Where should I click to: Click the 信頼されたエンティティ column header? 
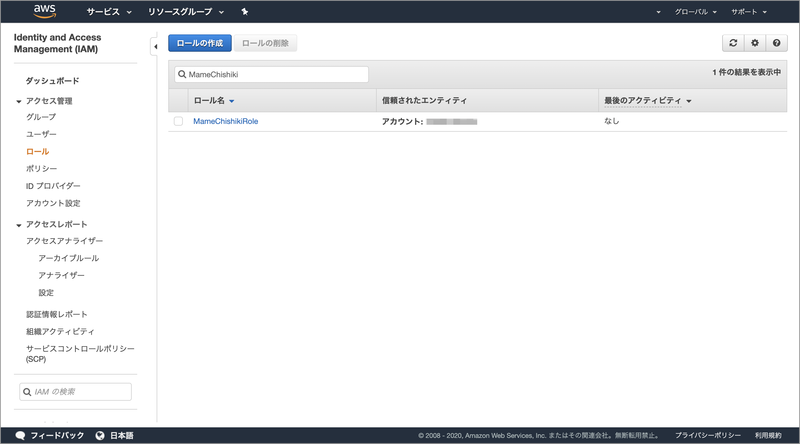[x=424, y=101]
